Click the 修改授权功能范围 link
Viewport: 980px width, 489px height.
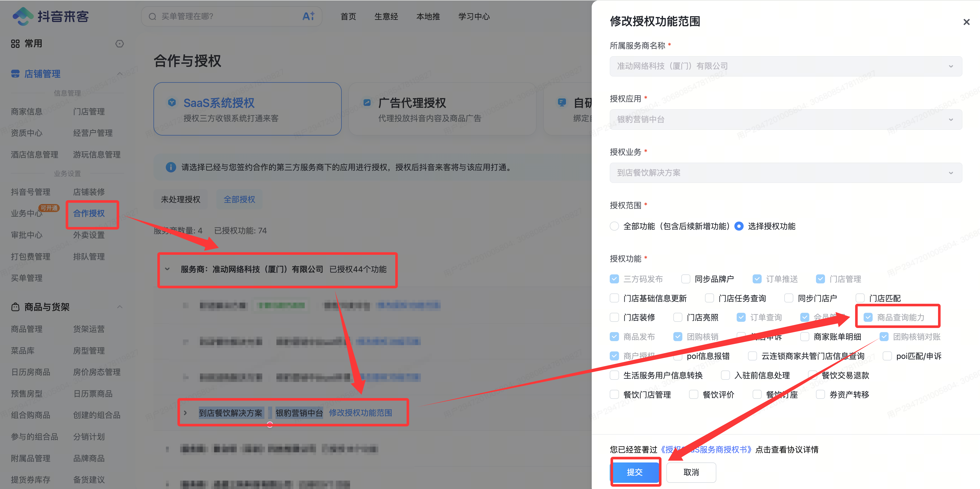tap(360, 413)
